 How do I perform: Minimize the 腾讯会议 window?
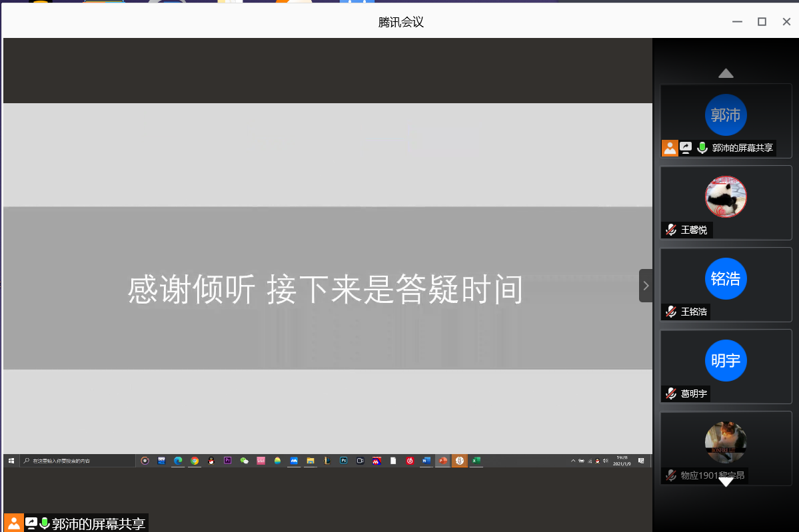click(737, 22)
